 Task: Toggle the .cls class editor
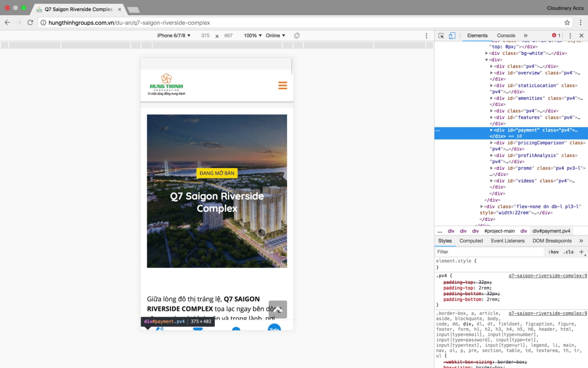(x=569, y=252)
